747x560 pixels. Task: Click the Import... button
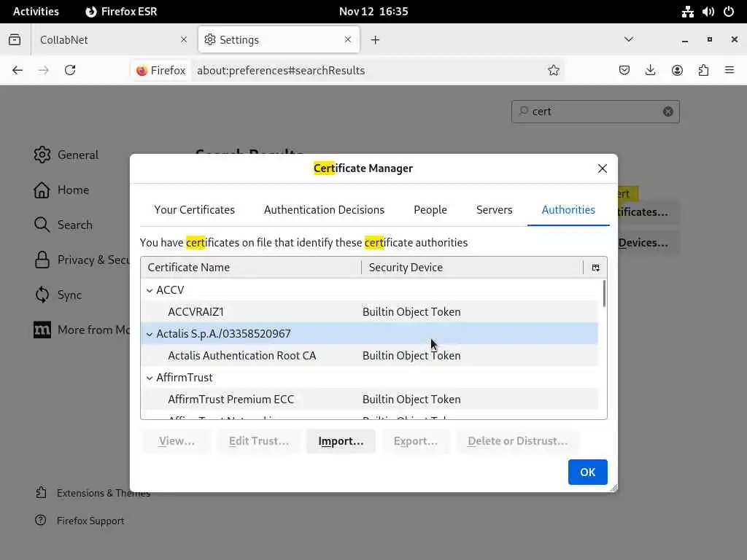[341, 441]
